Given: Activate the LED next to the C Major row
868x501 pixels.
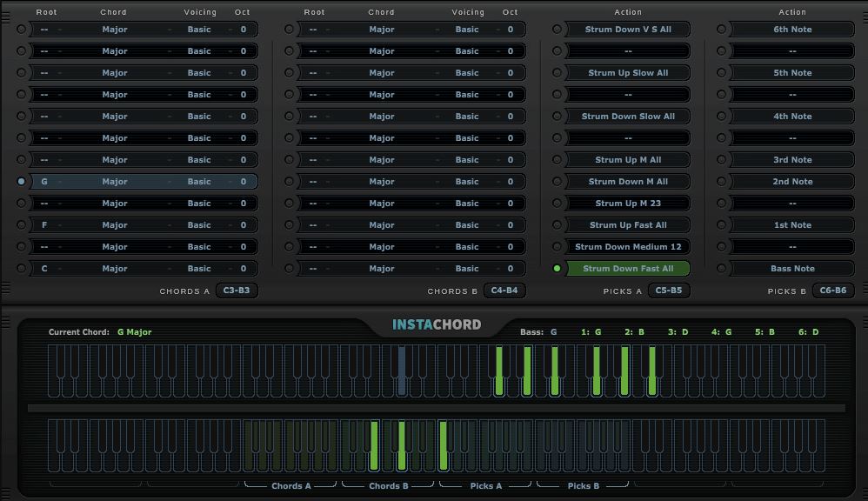Looking at the screenshot, I should [x=21, y=269].
